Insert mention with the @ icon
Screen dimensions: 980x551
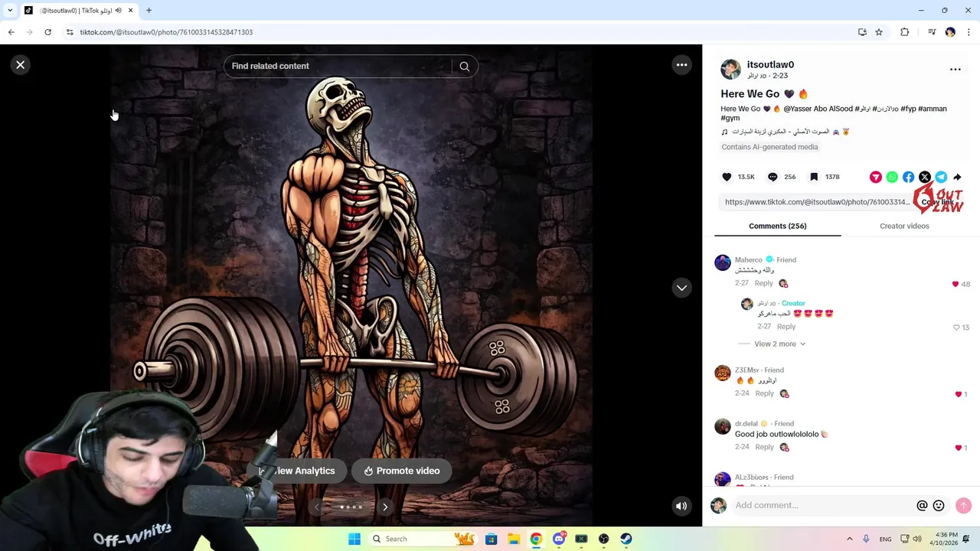point(922,506)
